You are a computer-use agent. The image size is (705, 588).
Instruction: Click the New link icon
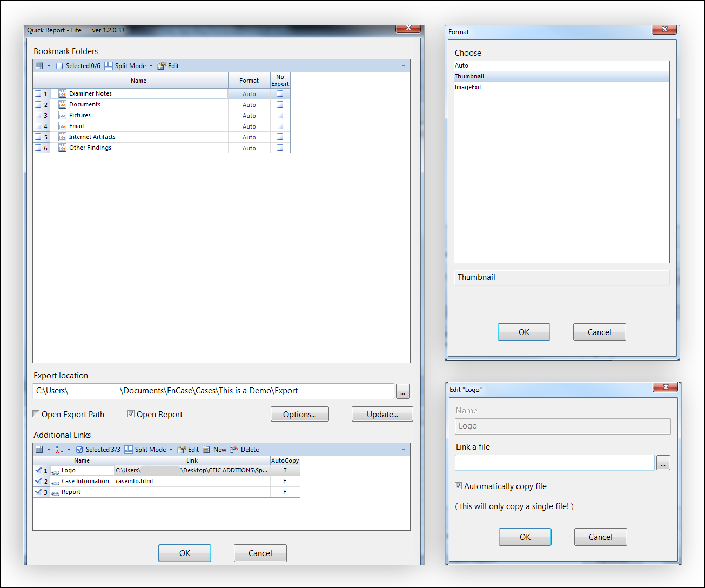tap(206, 450)
